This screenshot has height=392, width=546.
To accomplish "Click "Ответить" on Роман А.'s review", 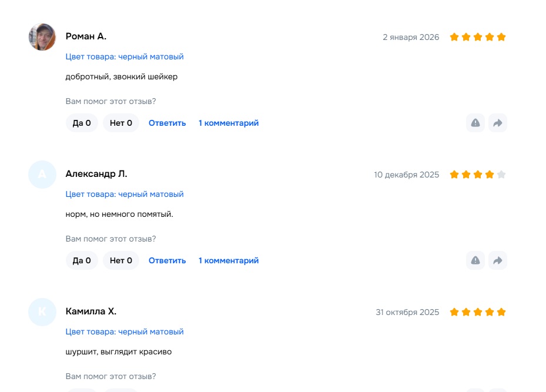I will tap(167, 123).
